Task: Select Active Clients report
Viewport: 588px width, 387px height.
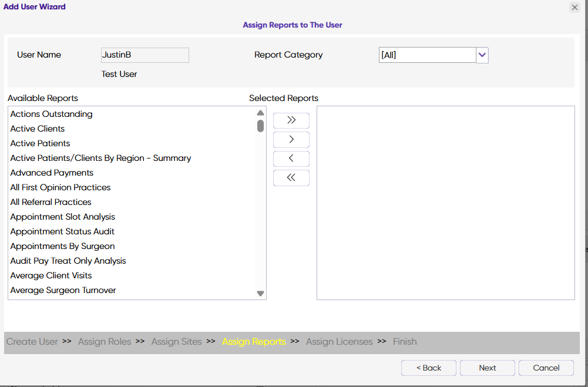Action: [132, 129]
